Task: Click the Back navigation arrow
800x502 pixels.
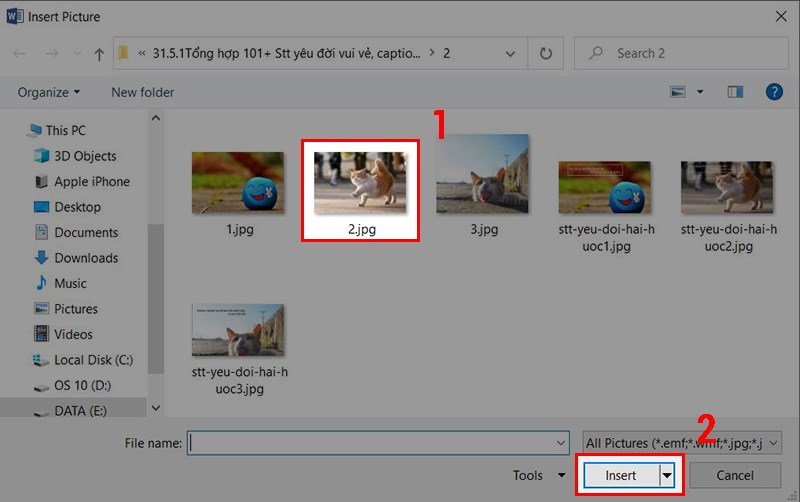Action: 19,54
